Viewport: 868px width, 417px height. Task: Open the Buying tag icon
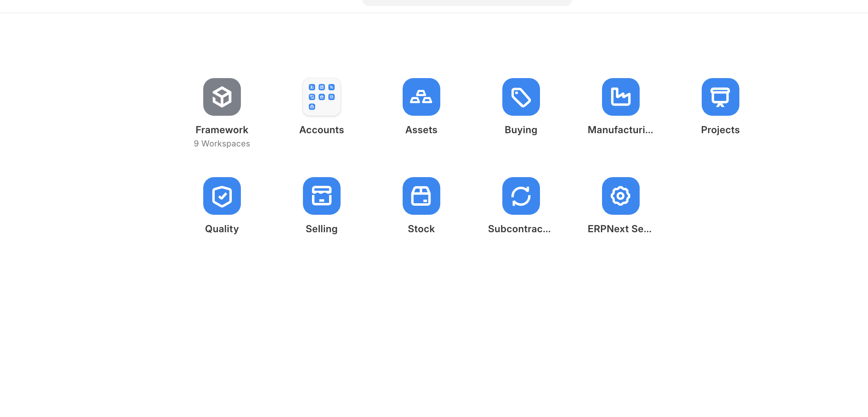(x=521, y=97)
